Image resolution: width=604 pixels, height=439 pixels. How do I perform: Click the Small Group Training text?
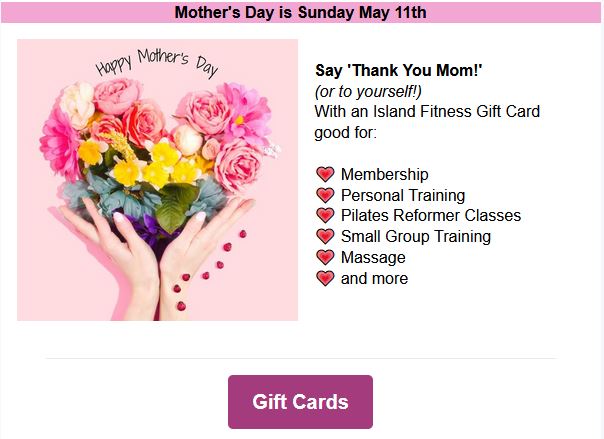pyautogui.click(x=416, y=236)
